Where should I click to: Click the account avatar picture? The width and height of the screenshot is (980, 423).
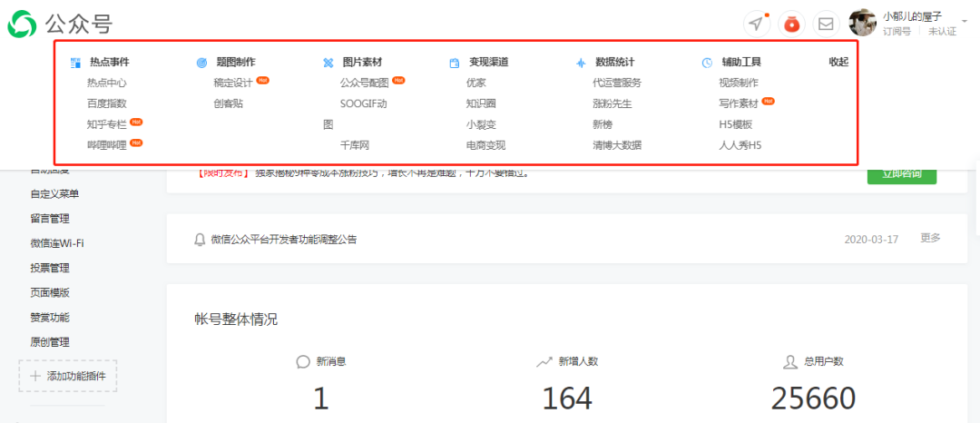pos(863,23)
